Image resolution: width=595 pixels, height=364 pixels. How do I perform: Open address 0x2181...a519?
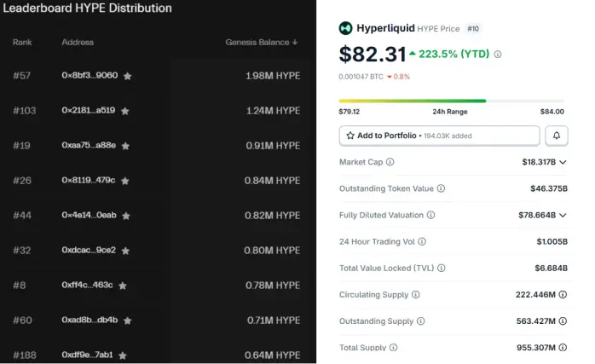tap(89, 111)
